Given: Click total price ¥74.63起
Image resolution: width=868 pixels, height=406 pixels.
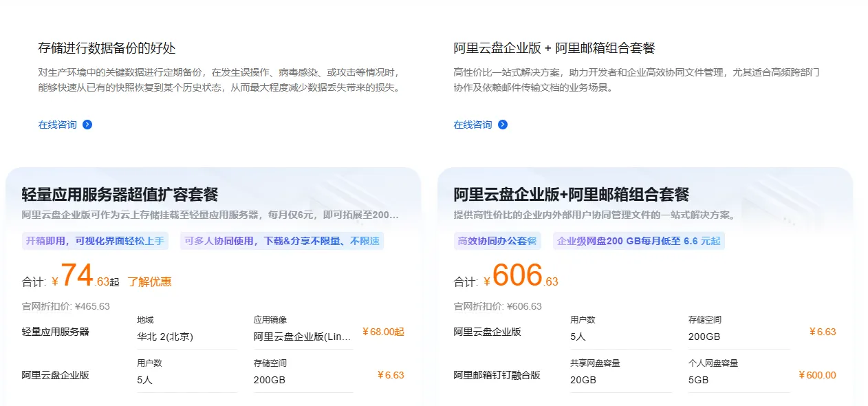Looking at the screenshot, I should [x=86, y=277].
